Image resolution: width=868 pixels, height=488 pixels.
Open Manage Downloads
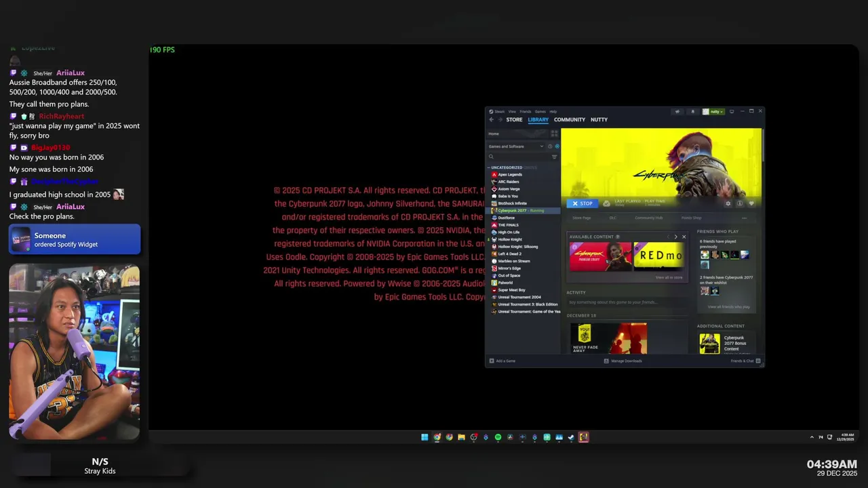(623, 361)
